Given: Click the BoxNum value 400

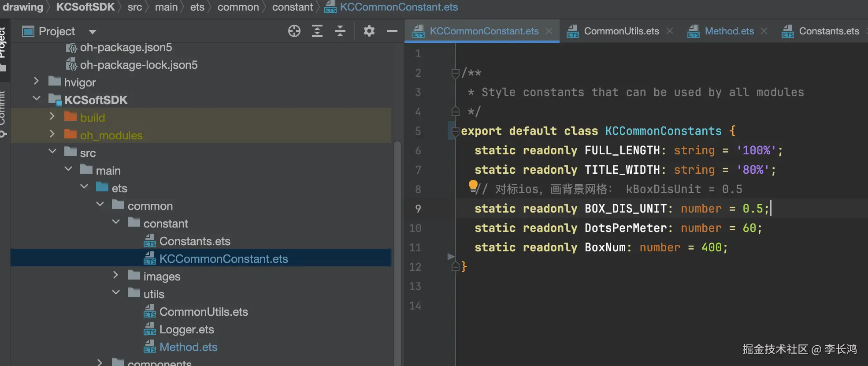Looking at the screenshot, I should (711, 247).
